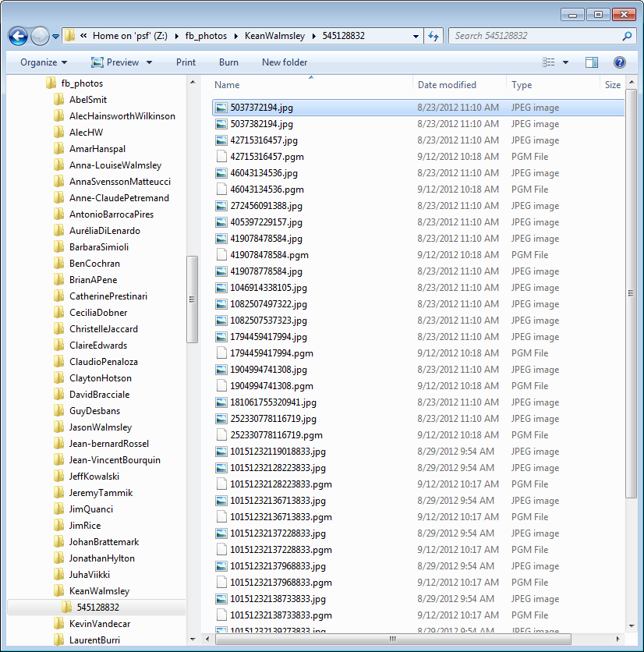Toggle the preview pane icon
The height and width of the screenshot is (652, 644).
(592, 62)
